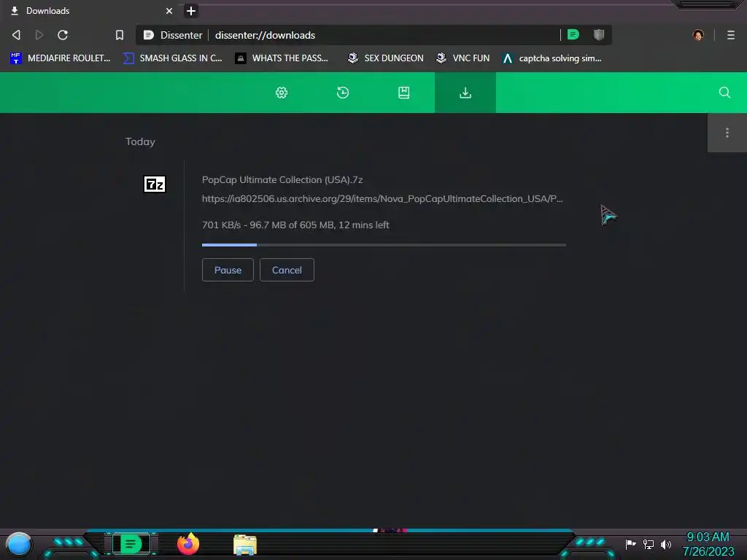Open SMASH GLASS IN C... bookmark
747x560 pixels.
172,58
